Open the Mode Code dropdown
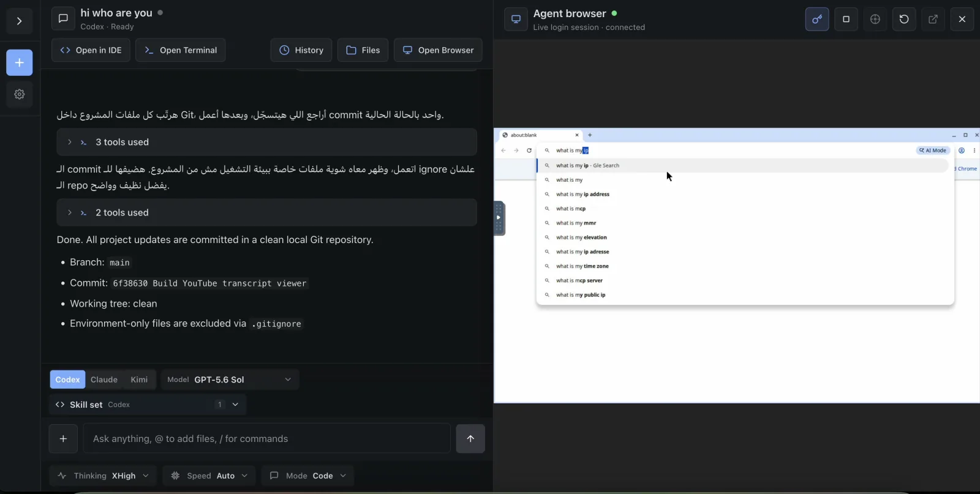980x494 pixels. pyautogui.click(x=308, y=476)
